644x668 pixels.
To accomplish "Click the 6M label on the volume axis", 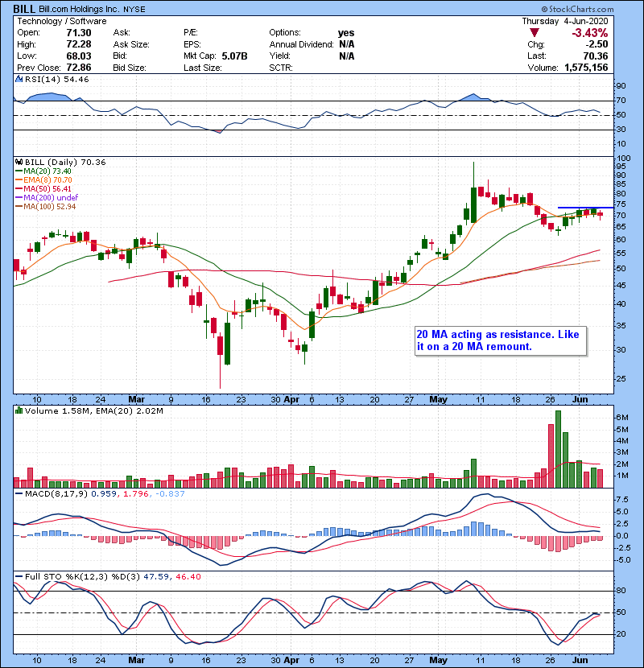I will click(x=622, y=417).
